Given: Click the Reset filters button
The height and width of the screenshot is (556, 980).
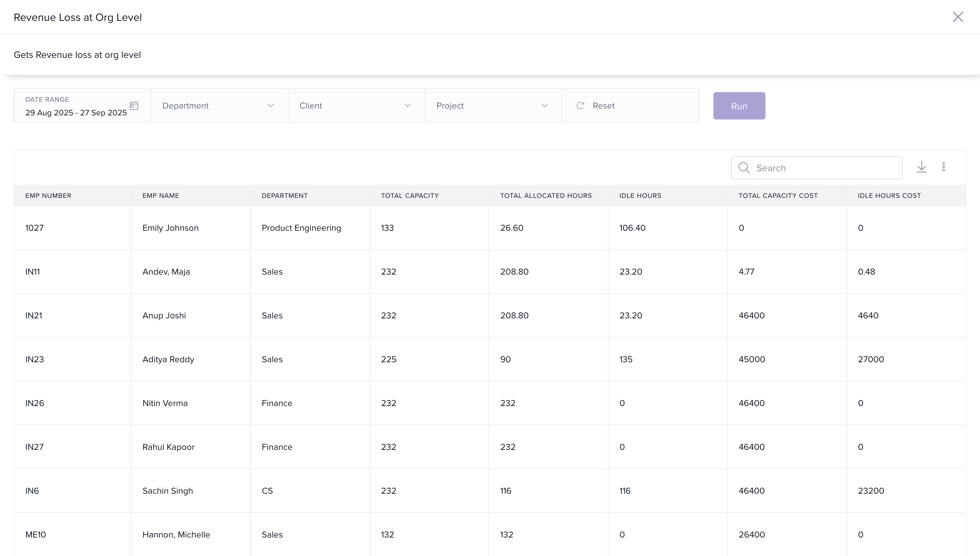Looking at the screenshot, I should [603, 105].
